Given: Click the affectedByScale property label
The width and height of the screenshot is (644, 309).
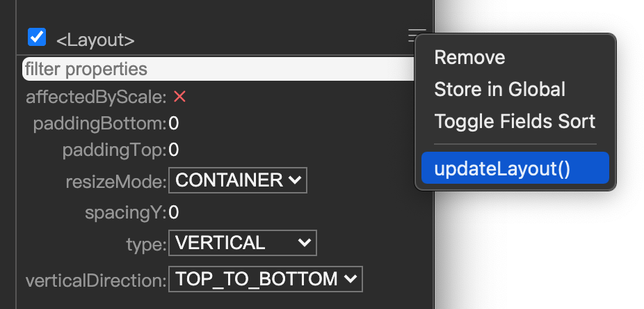Looking at the screenshot, I should point(96,97).
